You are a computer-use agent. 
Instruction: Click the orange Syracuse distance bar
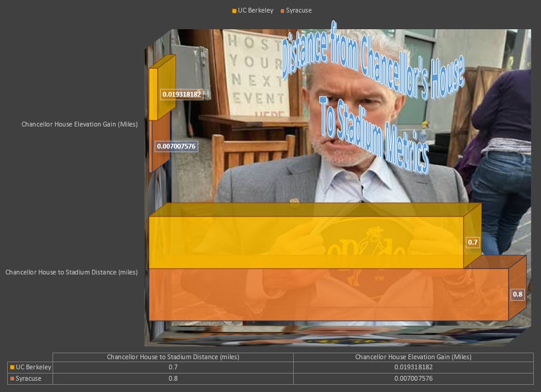coord(328,294)
